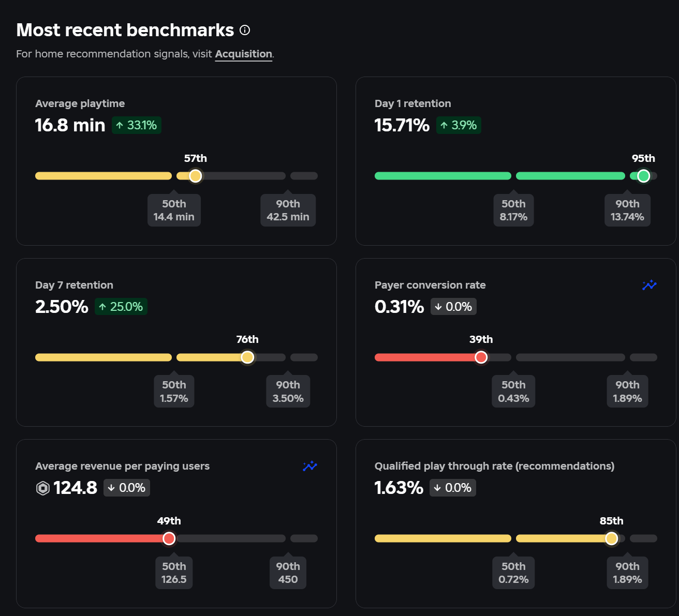679x616 pixels.
Task: Click the sparkle trend icon in Payer conversion rate
Action: [649, 285]
